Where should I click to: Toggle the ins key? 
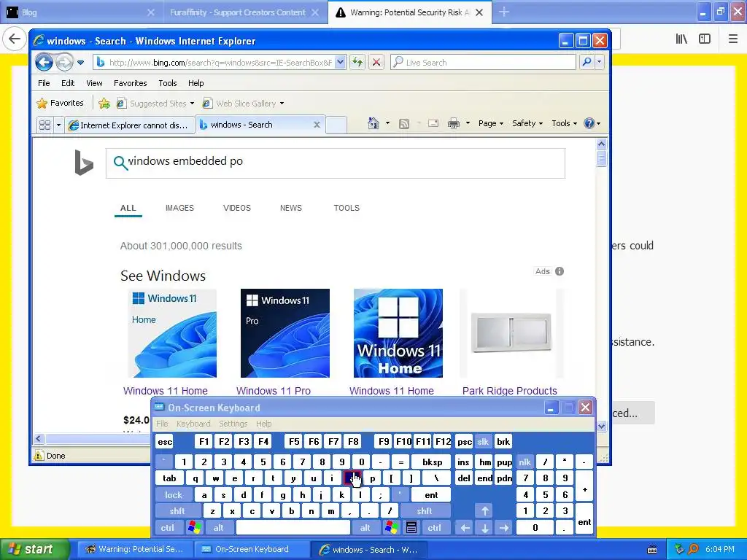pos(463,462)
